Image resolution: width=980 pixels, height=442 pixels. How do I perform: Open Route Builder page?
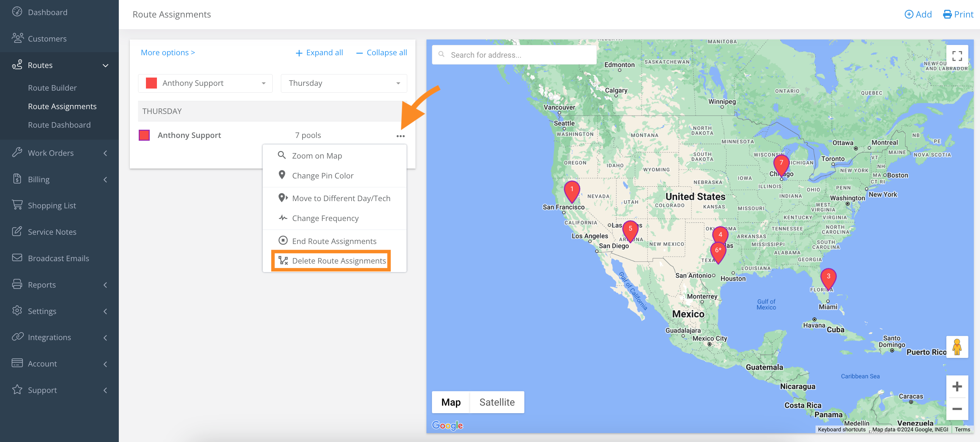[52, 88]
